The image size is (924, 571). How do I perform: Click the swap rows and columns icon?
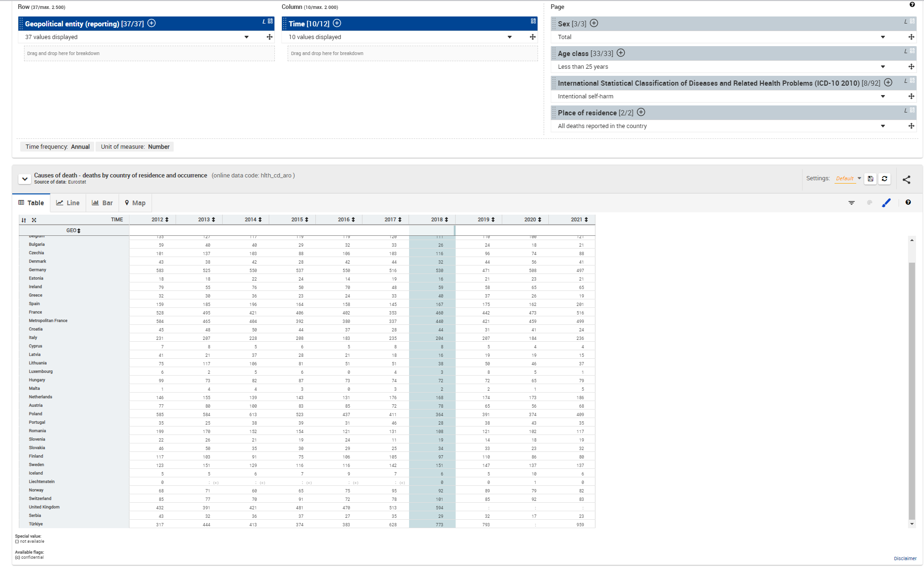(24, 220)
